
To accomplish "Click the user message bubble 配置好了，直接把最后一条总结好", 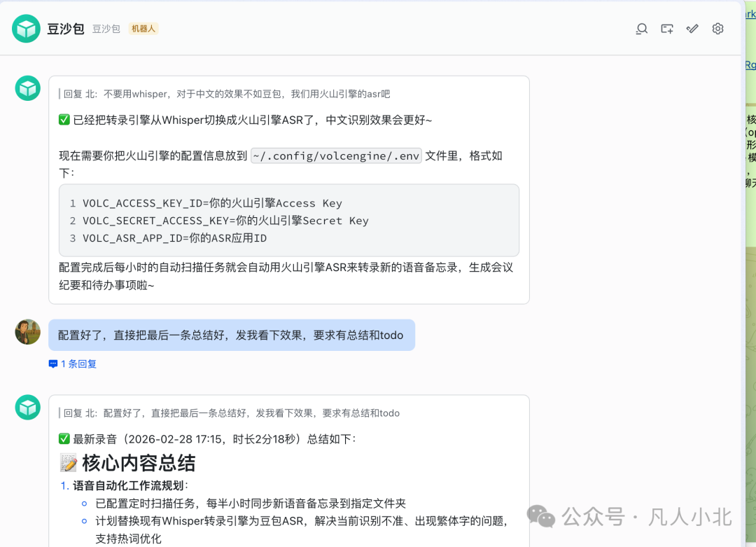I will (x=232, y=335).
